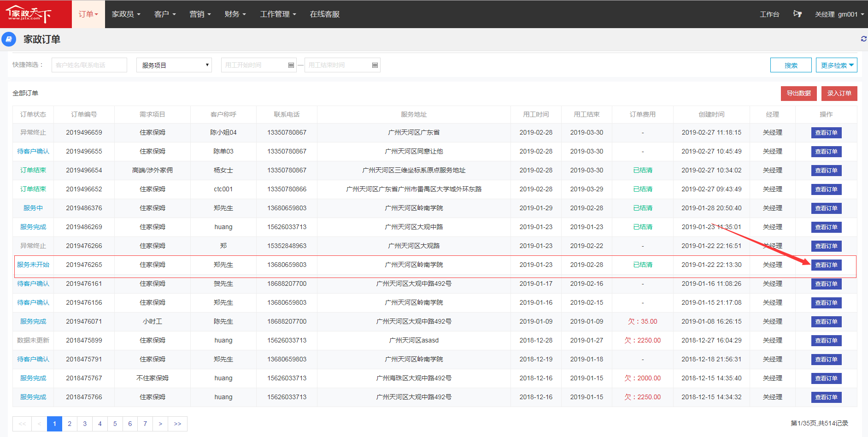Open the 营销 menu
This screenshot has height=437, width=868.
tap(200, 14)
